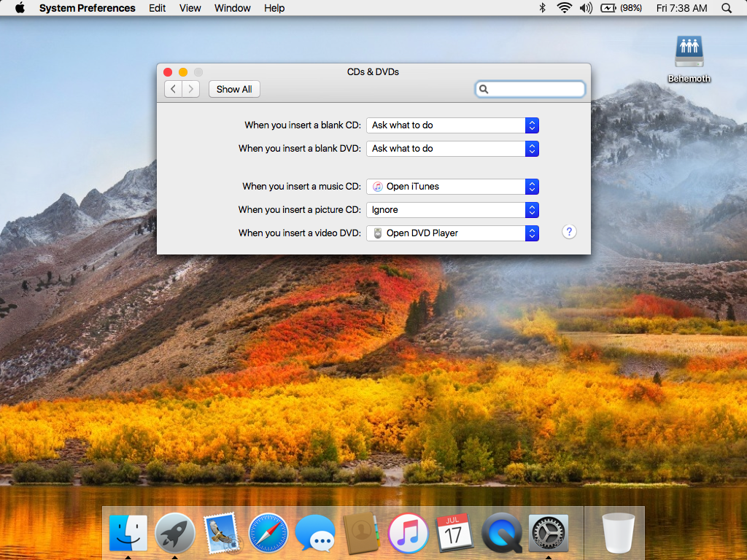Open Calendar from the dock
The height and width of the screenshot is (560, 747).
click(454, 533)
